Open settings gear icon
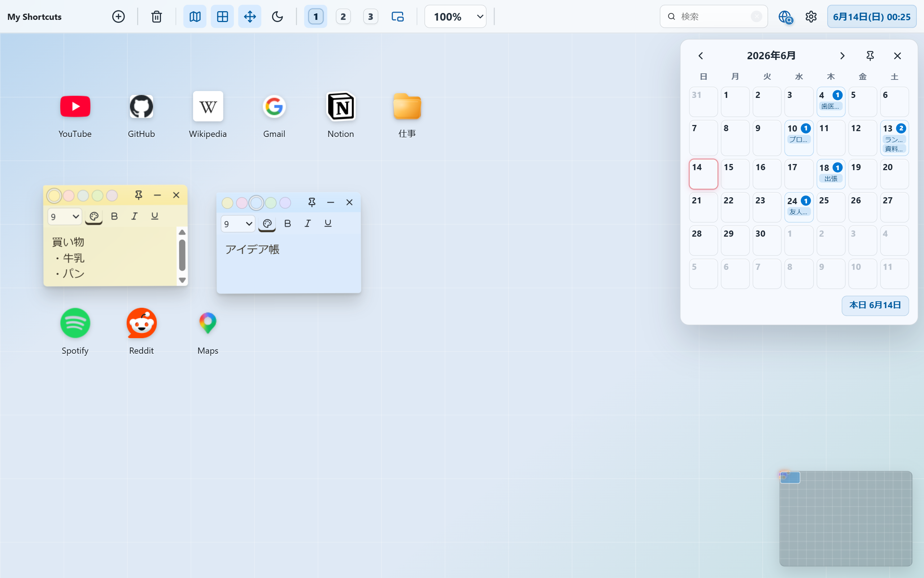Viewport: 924px width, 578px height. tap(811, 17)
